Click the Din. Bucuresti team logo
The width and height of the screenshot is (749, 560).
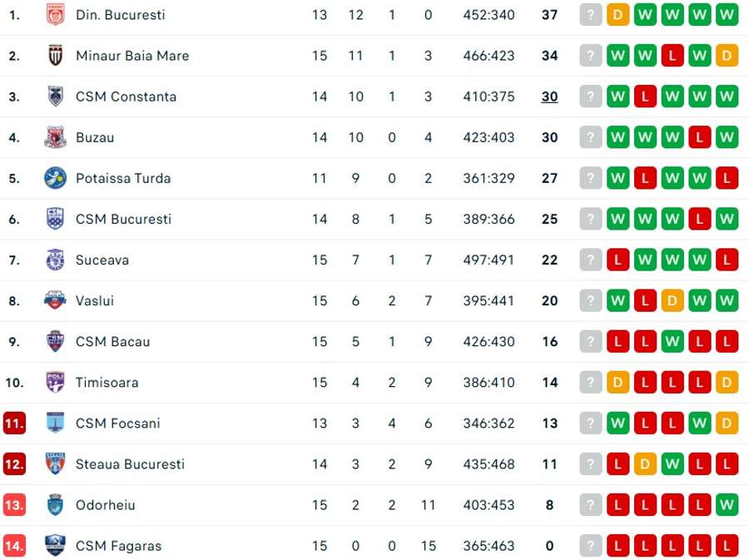pos(56,15)
